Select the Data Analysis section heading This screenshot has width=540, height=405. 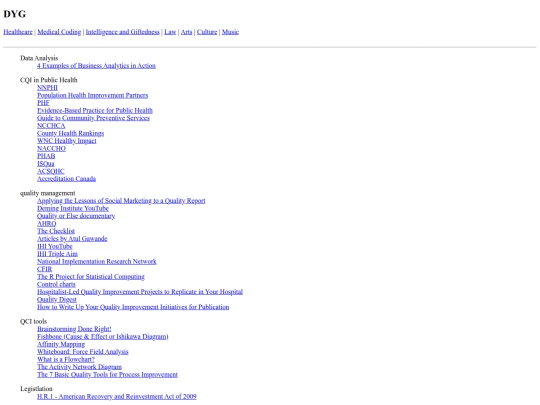(39, 58)
